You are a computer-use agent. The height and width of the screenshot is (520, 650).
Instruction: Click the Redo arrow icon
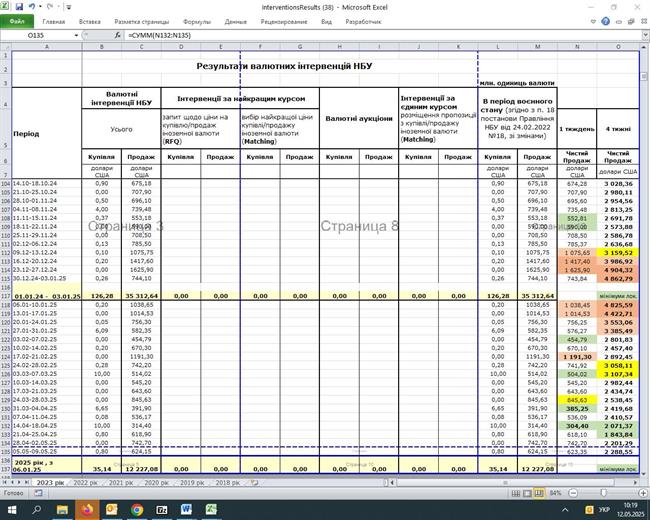[x=50, y=7]
